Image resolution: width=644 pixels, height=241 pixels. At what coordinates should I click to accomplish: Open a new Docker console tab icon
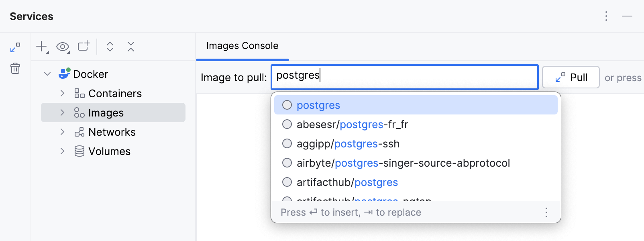83,47
